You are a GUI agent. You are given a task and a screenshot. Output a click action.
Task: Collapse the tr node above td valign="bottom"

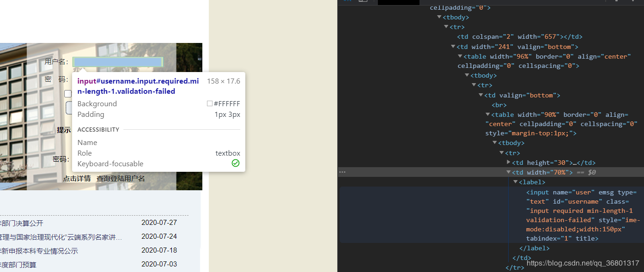474,85
